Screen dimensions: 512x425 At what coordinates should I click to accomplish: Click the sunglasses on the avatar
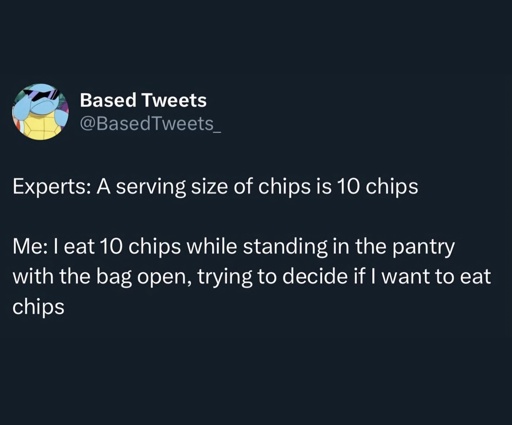click(45, 94)
